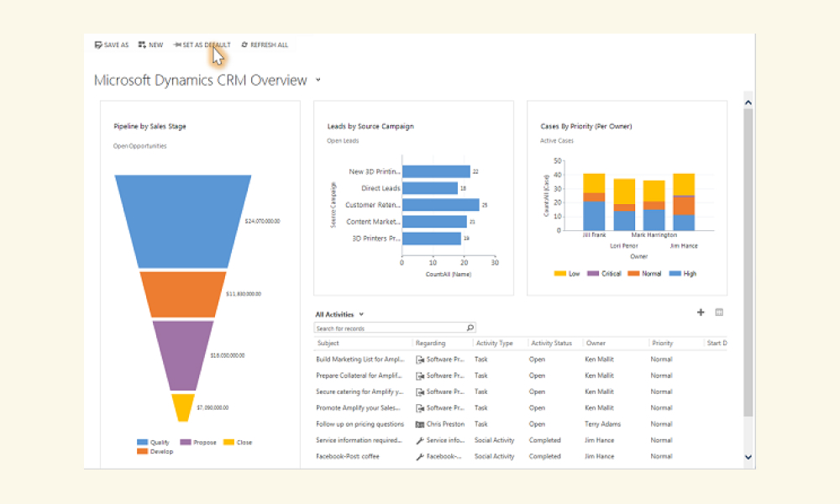Screen dimensions: 840x504
Task: Click the Jill Frank stacked column
Action: (594, 202)
